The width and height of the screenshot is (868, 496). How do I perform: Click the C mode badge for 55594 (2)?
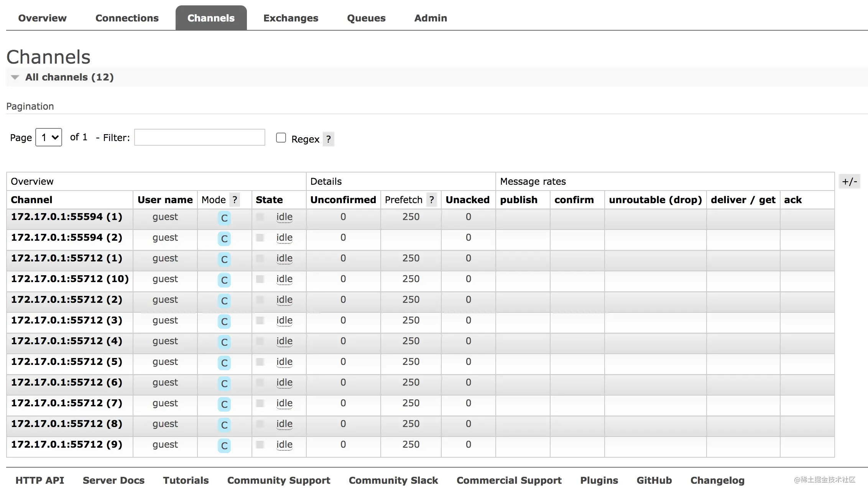click(224, 239)
